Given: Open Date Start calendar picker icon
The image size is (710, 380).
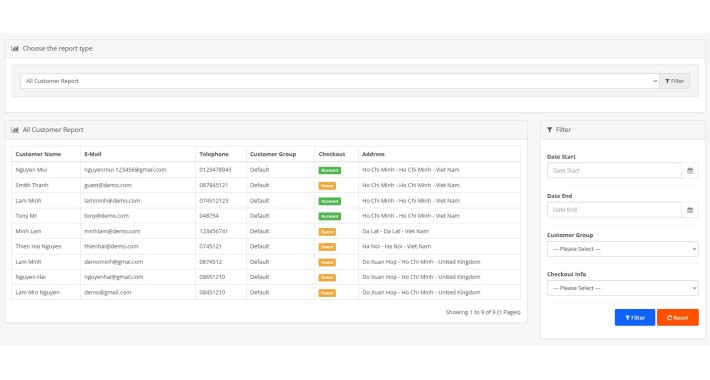Looking at the screenshot, I should [x=690, y=171].
